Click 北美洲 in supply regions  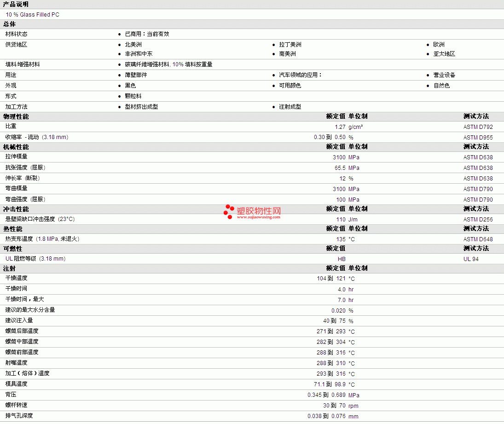(x=133, y=44)
